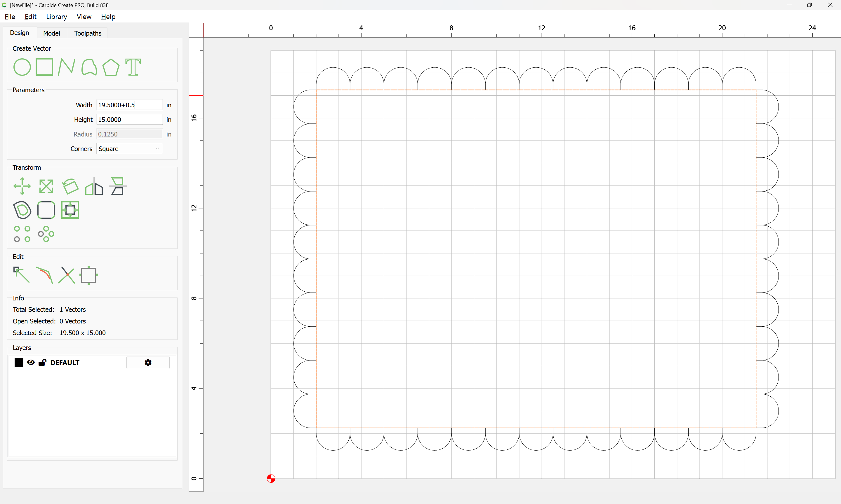Pick the Polyline creation tool
841x504 pixels.
[66, 67]
